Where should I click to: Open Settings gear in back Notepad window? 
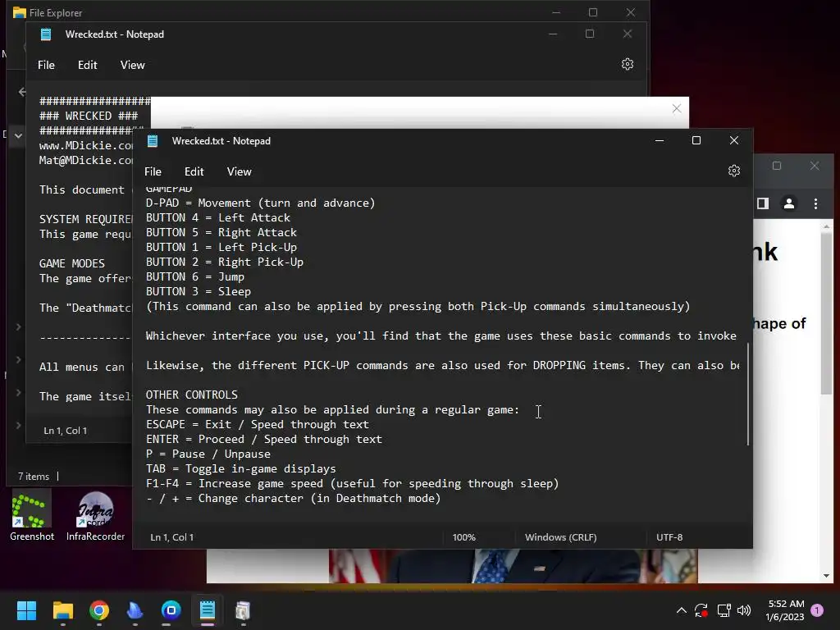coord(628,64)
